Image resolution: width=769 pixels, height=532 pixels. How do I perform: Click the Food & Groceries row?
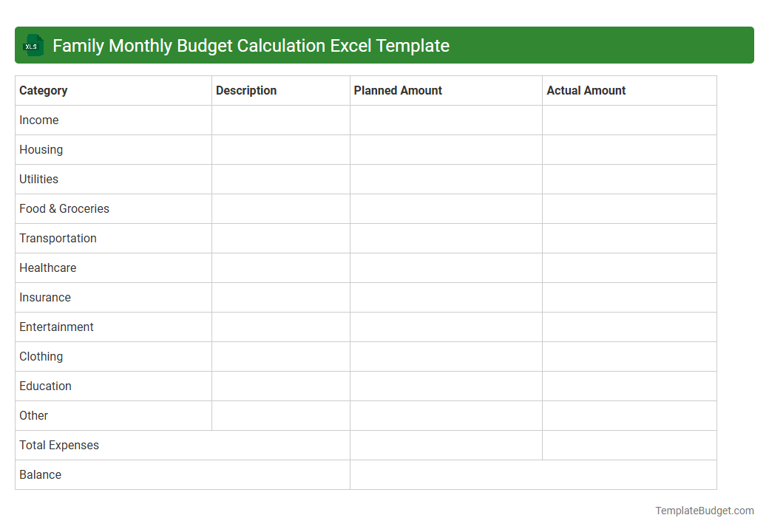(64, 208)
